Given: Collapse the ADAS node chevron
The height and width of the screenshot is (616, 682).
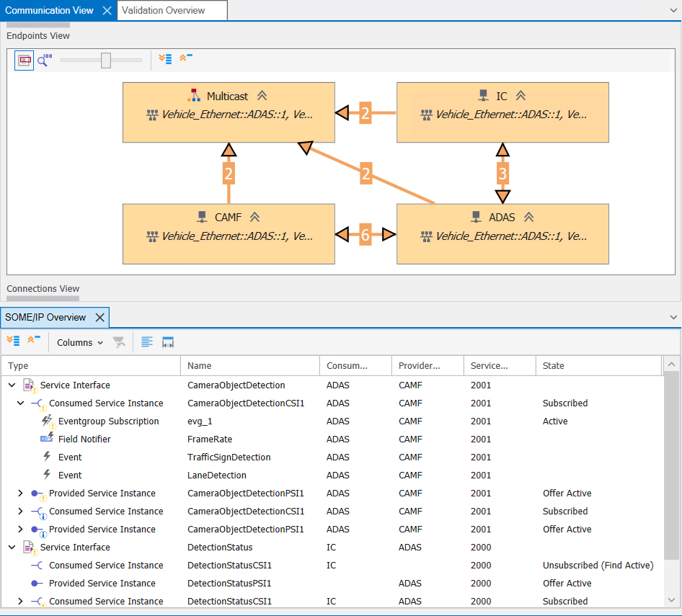Looking at the screenshot, I should pos(528,217).
